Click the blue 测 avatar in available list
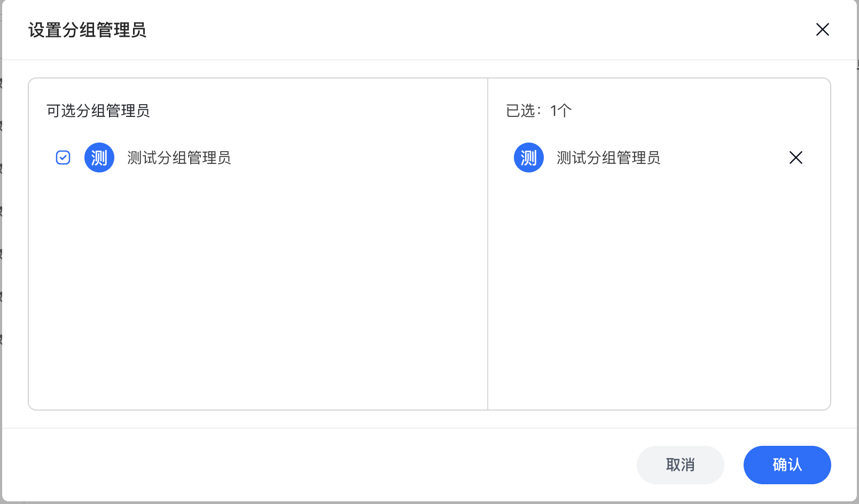This screenshot has height=504, width=859. 99,157
